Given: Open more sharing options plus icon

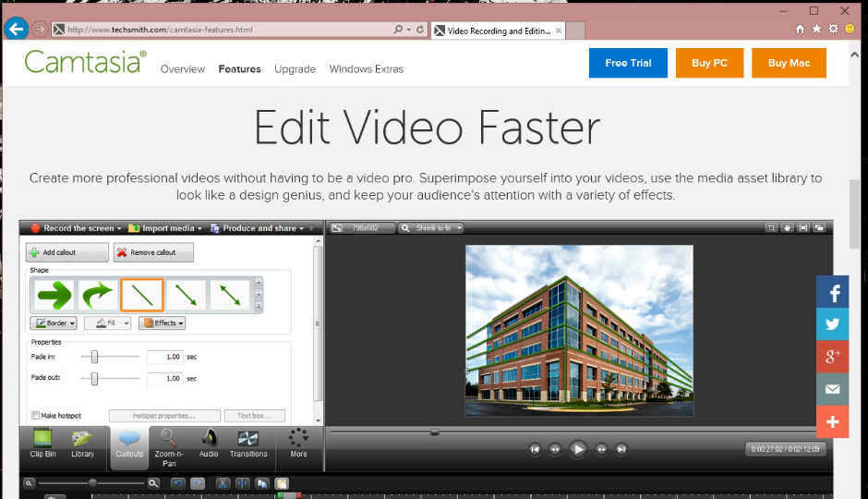Looking at the screenshot, I should click(833, 422).
